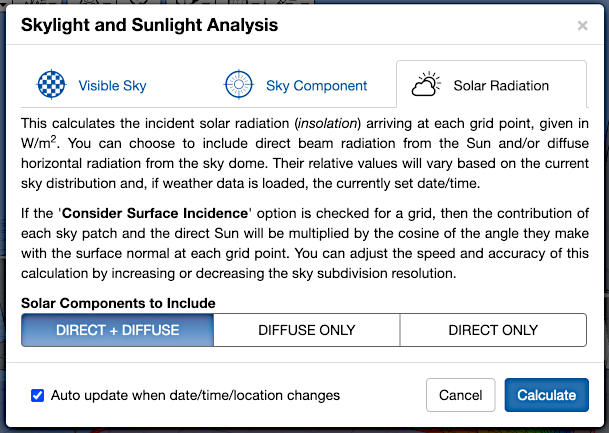
Task: Click the 'Solar Components to Include' heading
Action: coord(118,303)
